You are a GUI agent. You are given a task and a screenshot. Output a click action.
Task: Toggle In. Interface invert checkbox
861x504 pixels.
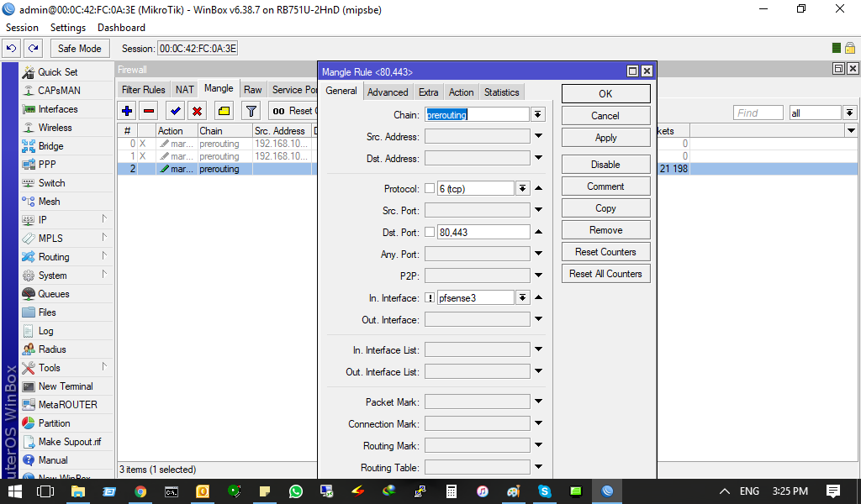[x=430, y=298]
